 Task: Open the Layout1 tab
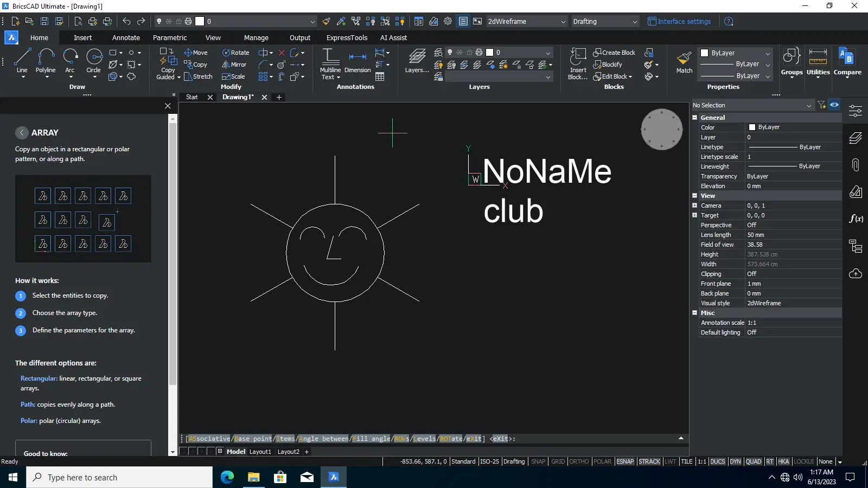pyautogui.click(x=260, y=452)
